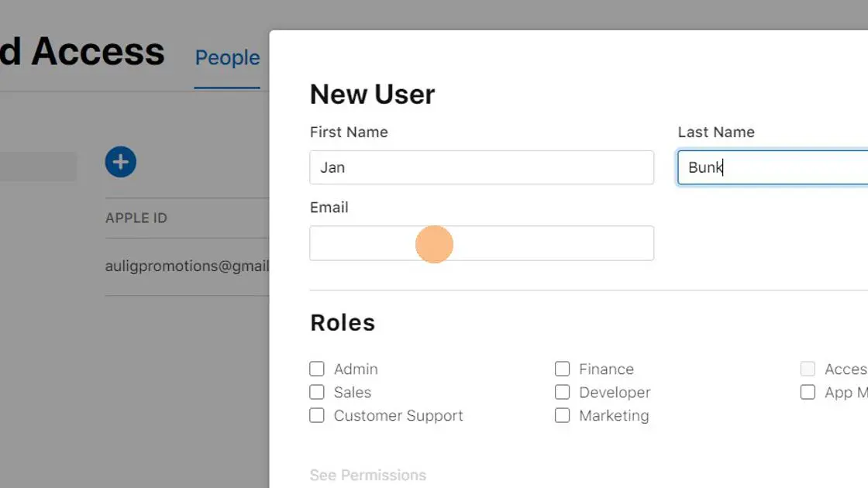Click the New User dialog title
This screenshot has height=488, width=868.
point(372,94)
